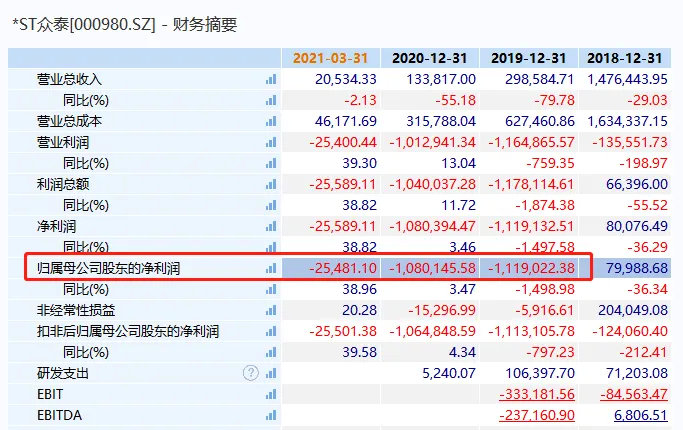Click the total profit cell 66,396.00
This screenshot has width=683, height=430.
[637, 184]
